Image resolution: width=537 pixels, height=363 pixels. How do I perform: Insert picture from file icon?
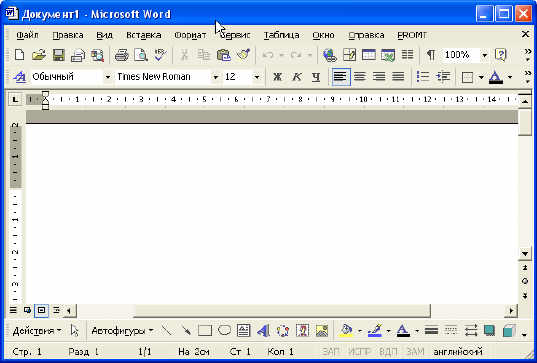pyautogui.click(x=322, y=331)
